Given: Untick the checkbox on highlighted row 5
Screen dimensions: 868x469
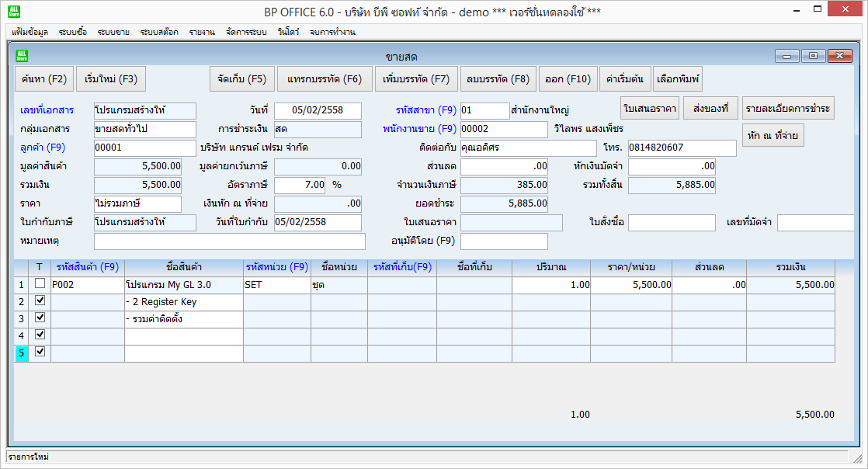Looking at the screenshot, I should [x=40, y=352].
